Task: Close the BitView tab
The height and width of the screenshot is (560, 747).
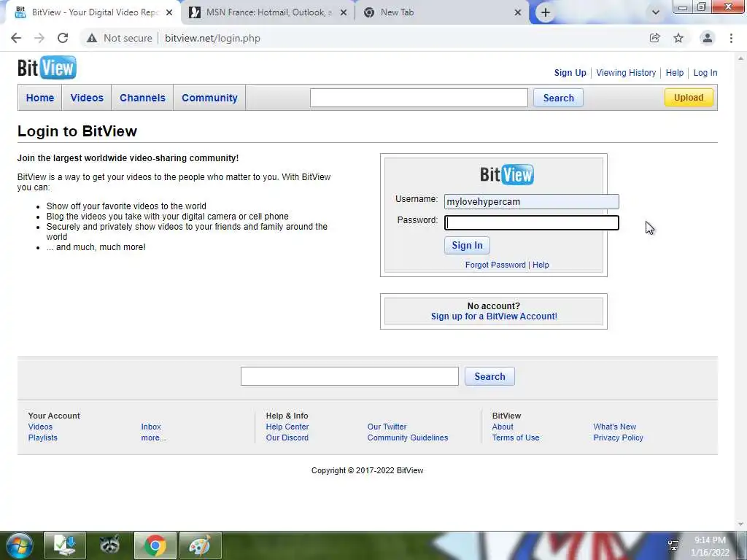Action: point(169,12)
